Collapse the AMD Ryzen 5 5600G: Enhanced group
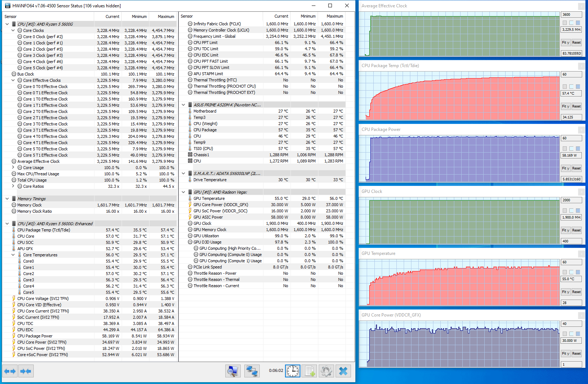The width and height of the screenshot is (588, 384). point(7,224)
